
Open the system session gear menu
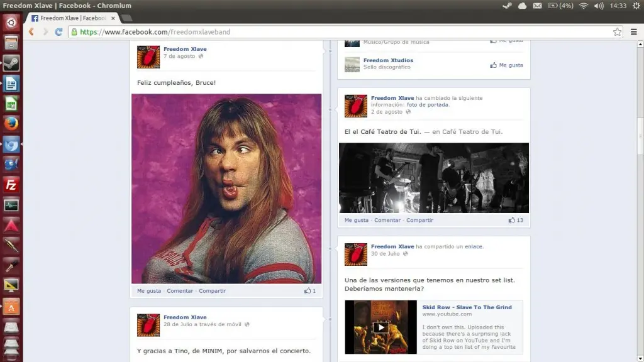[636, 6]
